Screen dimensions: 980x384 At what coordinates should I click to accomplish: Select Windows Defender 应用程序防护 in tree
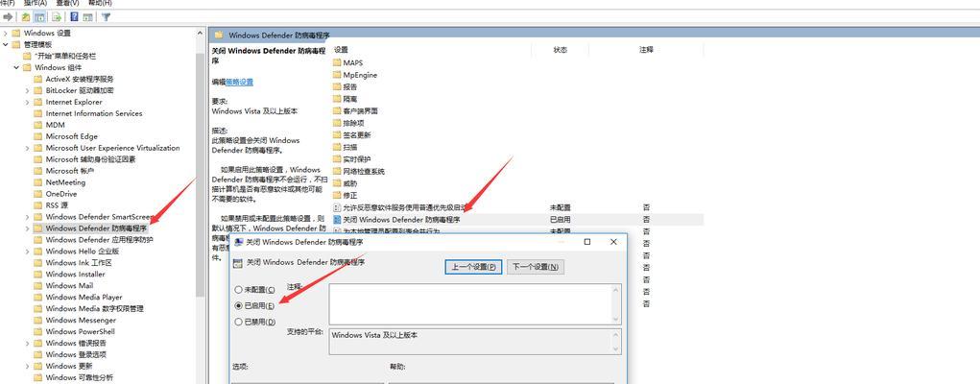(x=100, y=240)
